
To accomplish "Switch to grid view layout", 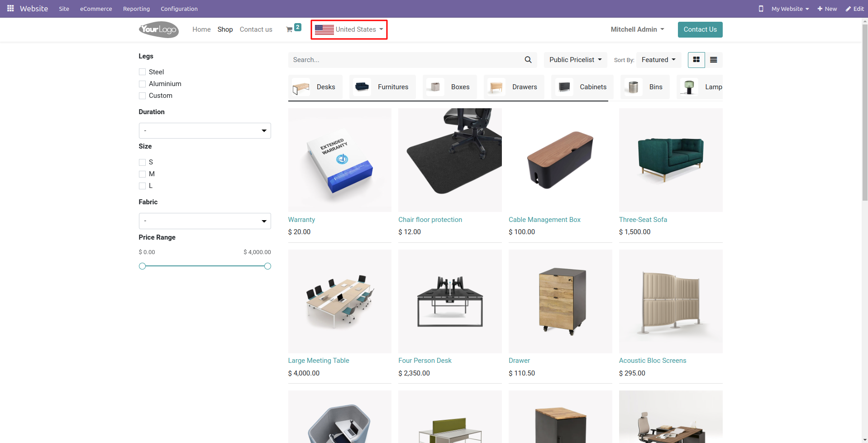I will coord(696,60).
